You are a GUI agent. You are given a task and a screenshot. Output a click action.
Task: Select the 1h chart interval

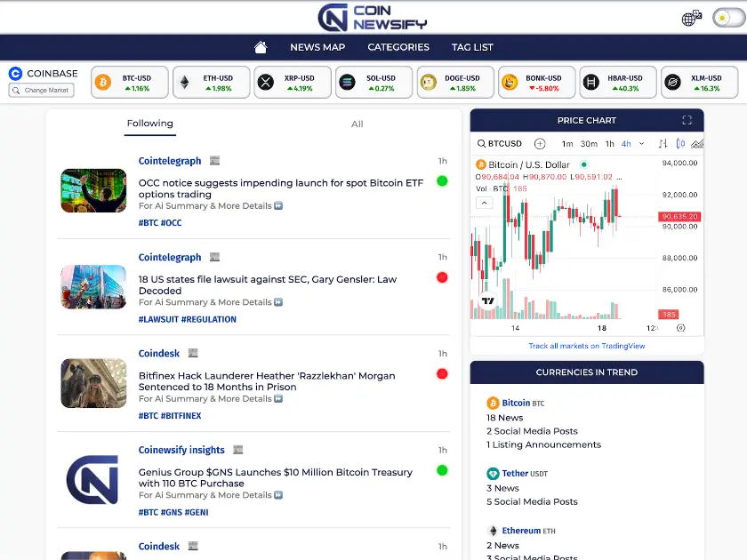(x=609, y=143)
